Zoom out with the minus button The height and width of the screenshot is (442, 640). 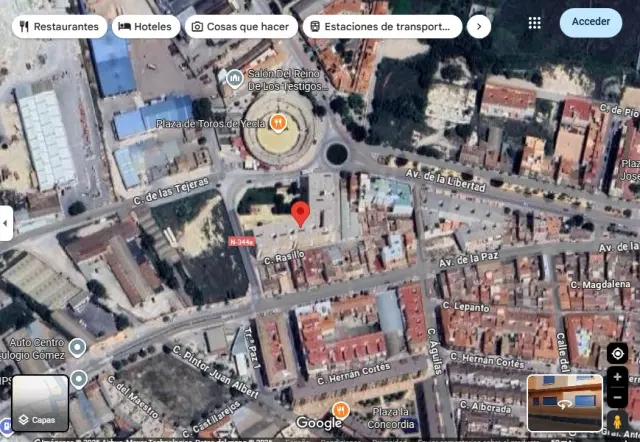617,397
